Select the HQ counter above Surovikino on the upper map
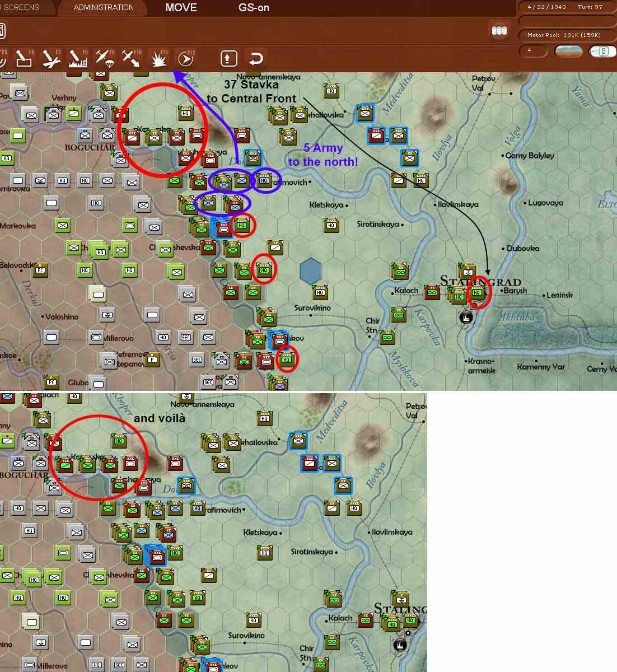The height and width of the screenshot is (672, 617). (x=320, y=291)
